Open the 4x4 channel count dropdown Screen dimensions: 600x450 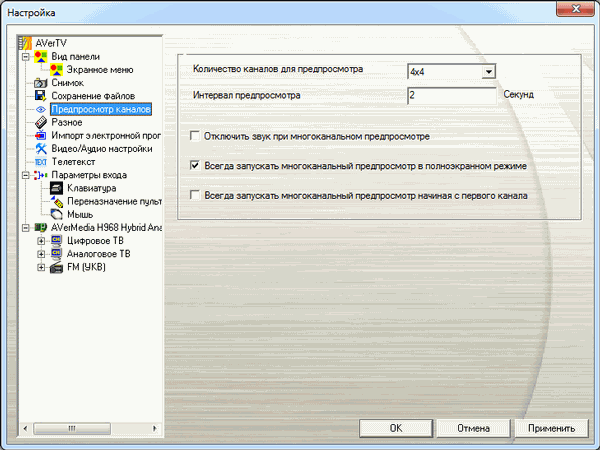[x=488, y=72]
